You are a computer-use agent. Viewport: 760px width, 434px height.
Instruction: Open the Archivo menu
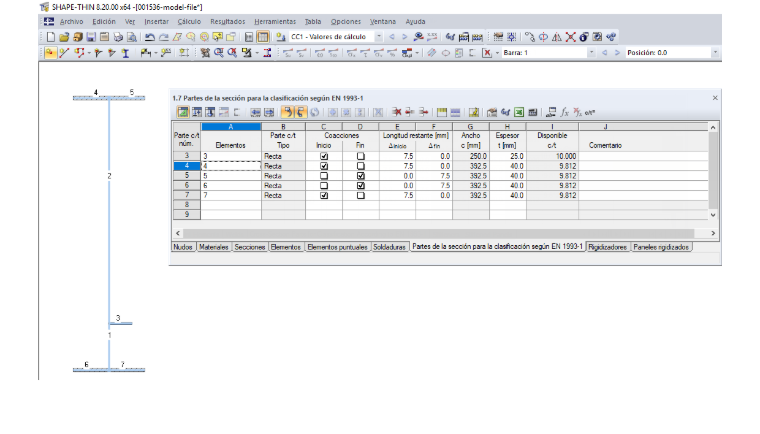[x=71, y=22]
